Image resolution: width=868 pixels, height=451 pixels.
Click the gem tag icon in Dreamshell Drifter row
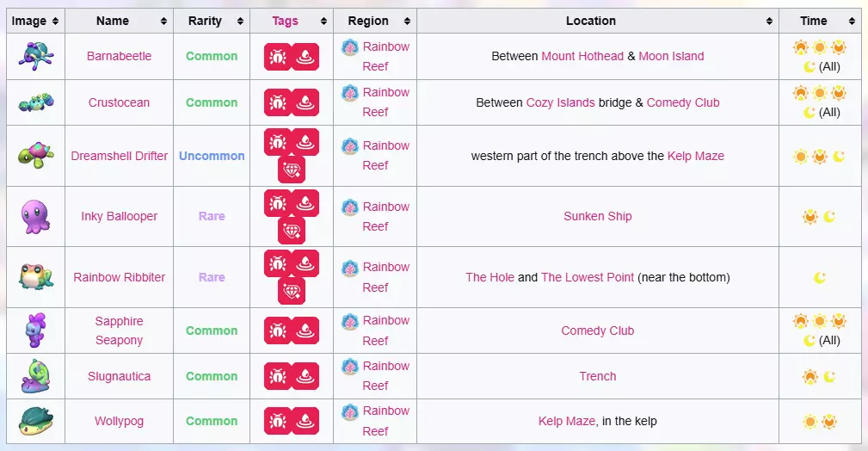pos(292,170)
